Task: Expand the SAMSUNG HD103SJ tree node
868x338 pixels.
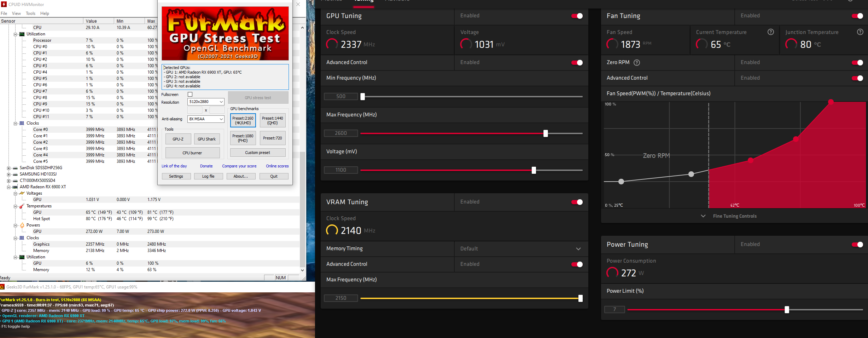Action: click(x=8, y=174)
